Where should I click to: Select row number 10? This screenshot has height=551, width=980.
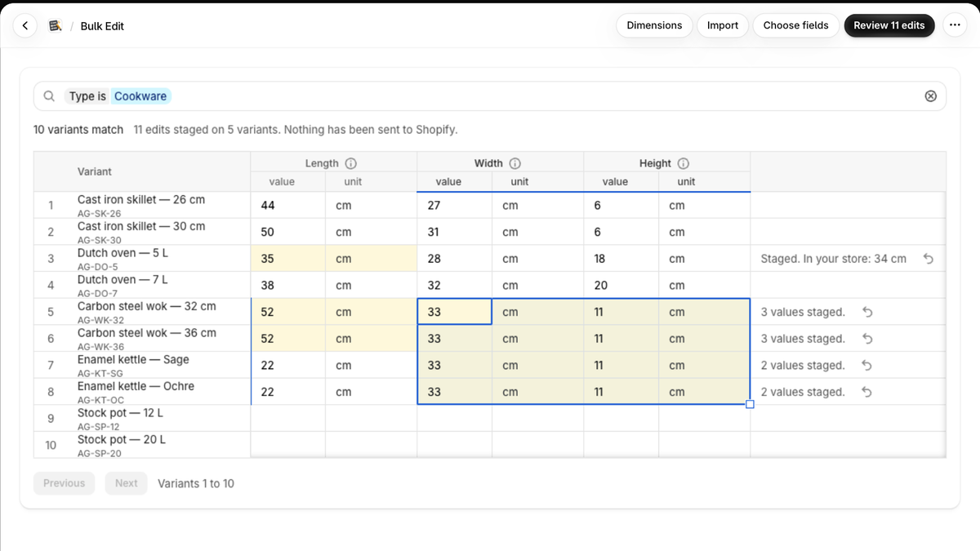pyautogui.click(x=51, y=445)
